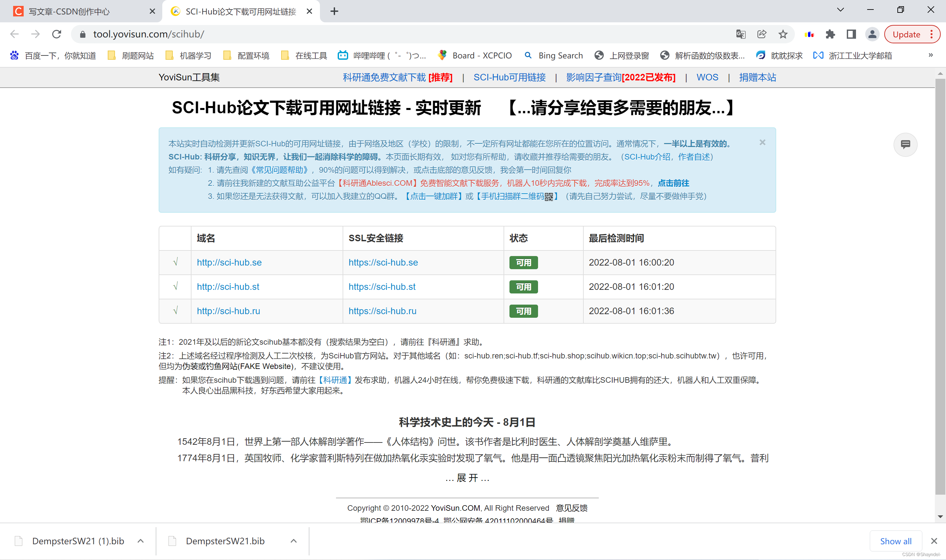This screenshot has height=560, width=946.
Task: Open the tab search dropdown arrow
Action: click(840, 10)
